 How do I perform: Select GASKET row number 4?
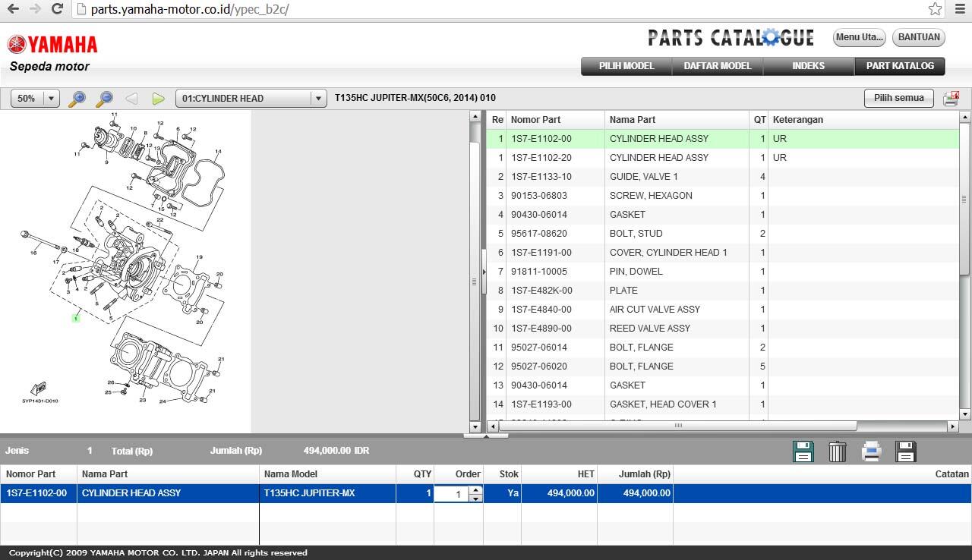722,215
